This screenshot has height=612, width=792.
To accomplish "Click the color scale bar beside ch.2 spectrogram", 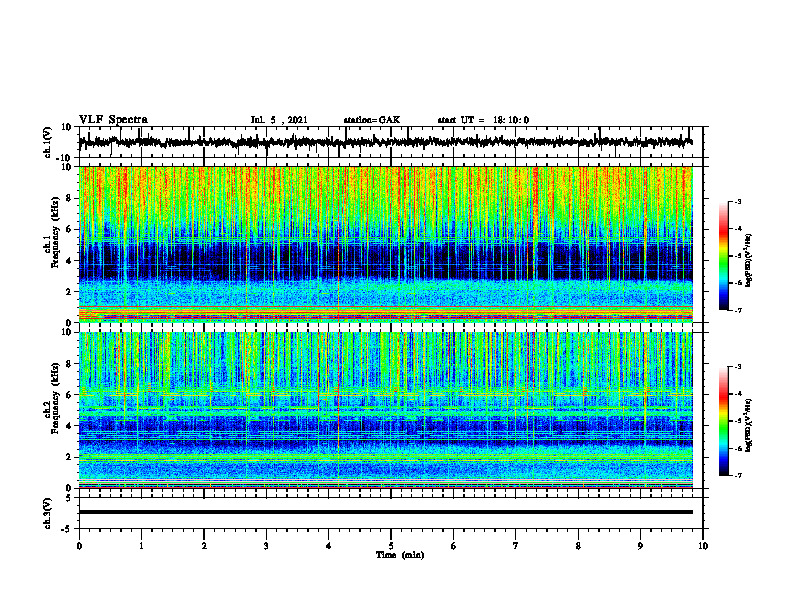I will tap(723, 421).
